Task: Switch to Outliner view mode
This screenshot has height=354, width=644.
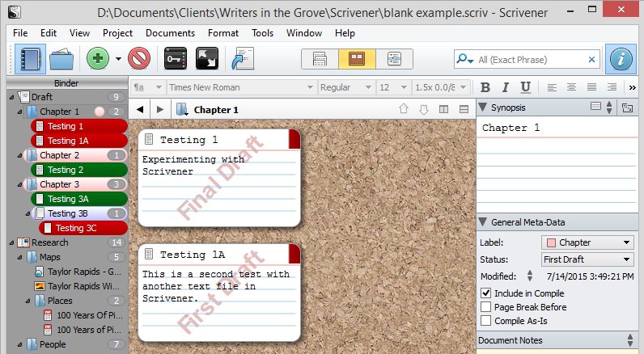Action: (x=394, y=59)
